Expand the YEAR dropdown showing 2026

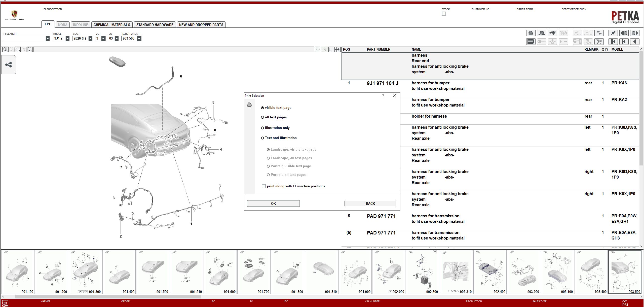90,39
